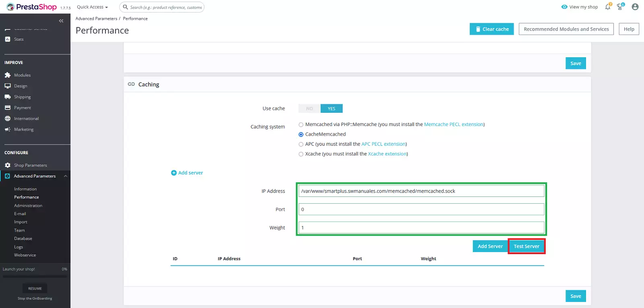Open the Administration submenu item
The width and height of the screenshot is (644, 308).
point(28,206)
